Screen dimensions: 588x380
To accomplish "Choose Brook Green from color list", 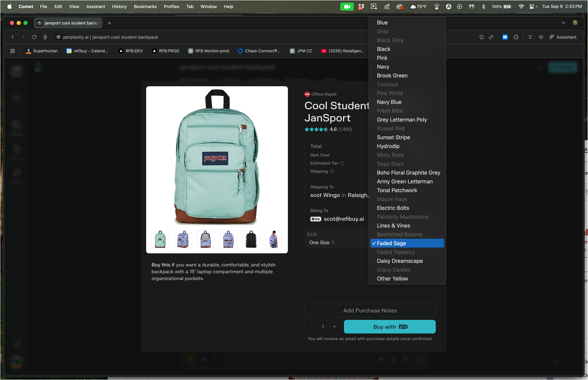I will [392, 76].
